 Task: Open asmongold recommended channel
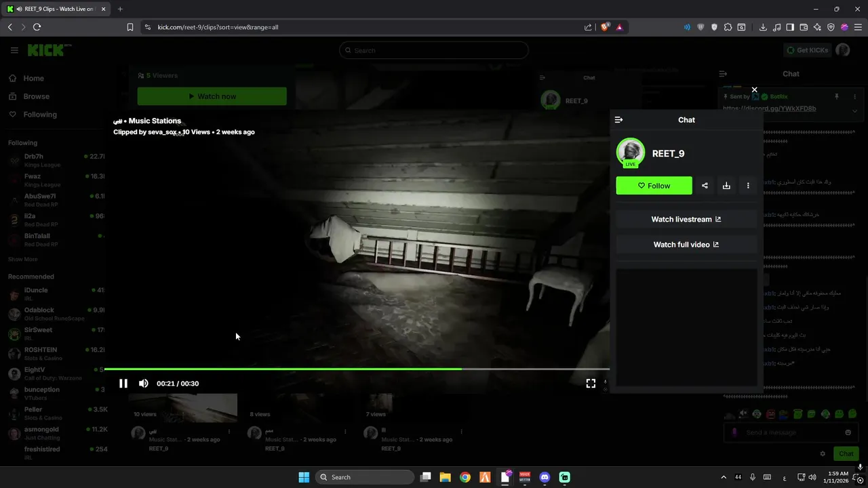tap(56, 432)
